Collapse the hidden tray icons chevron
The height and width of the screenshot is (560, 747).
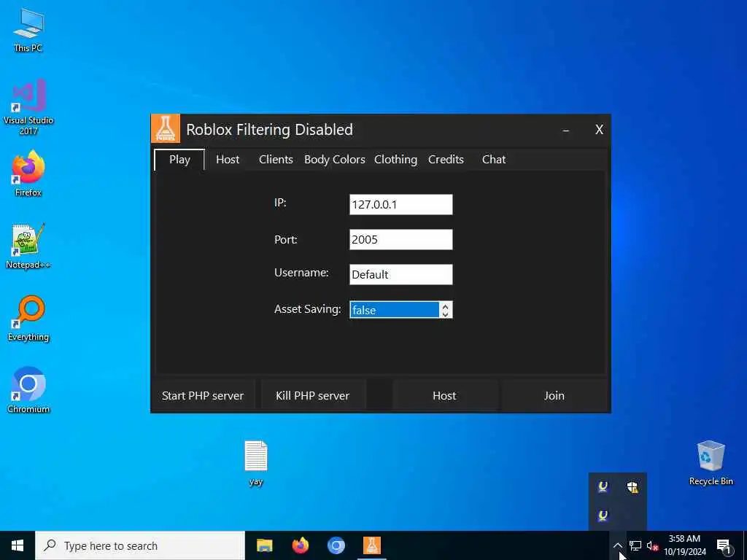[x=617, y=545]
